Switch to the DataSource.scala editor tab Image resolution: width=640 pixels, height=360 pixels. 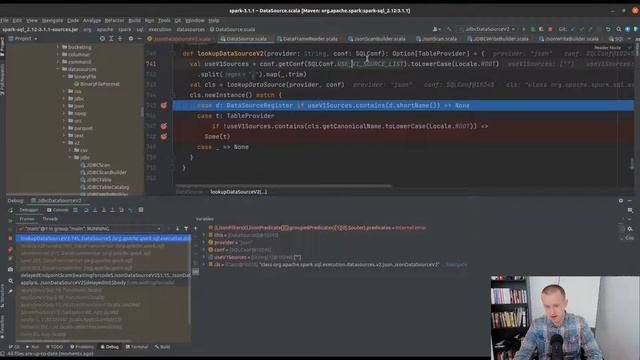(x=243, y=39)
